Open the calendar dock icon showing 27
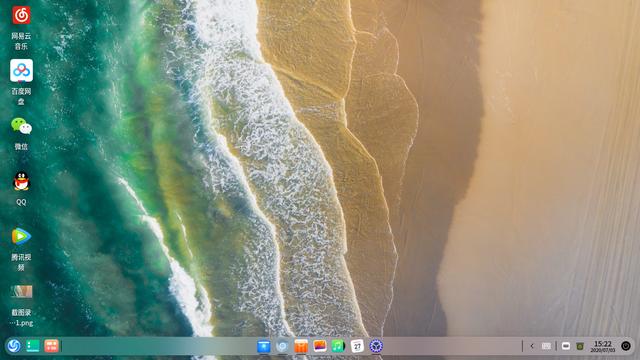This screenshot has width=640, height=360. (x=357, y=347)
